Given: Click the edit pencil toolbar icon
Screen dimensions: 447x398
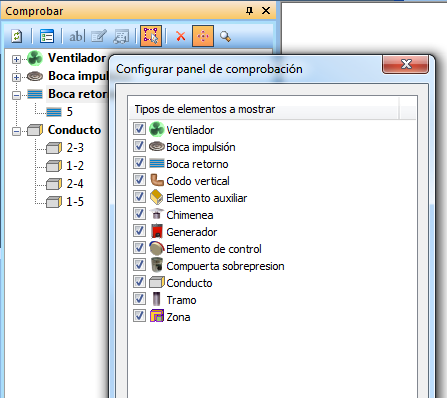Looking at the screenshot, I should [x=99, y=36].
